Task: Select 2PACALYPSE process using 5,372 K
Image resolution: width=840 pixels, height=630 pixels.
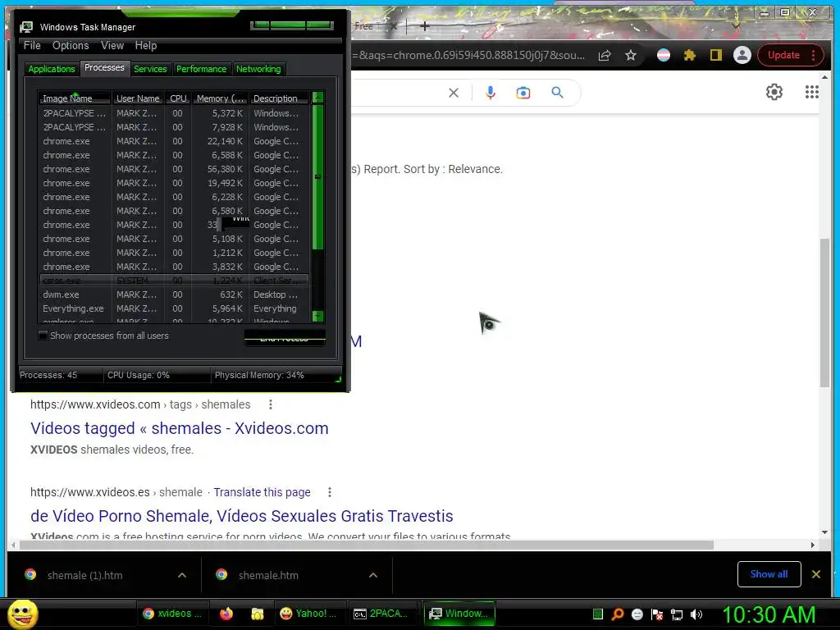Action: click(x=174, y=113)
